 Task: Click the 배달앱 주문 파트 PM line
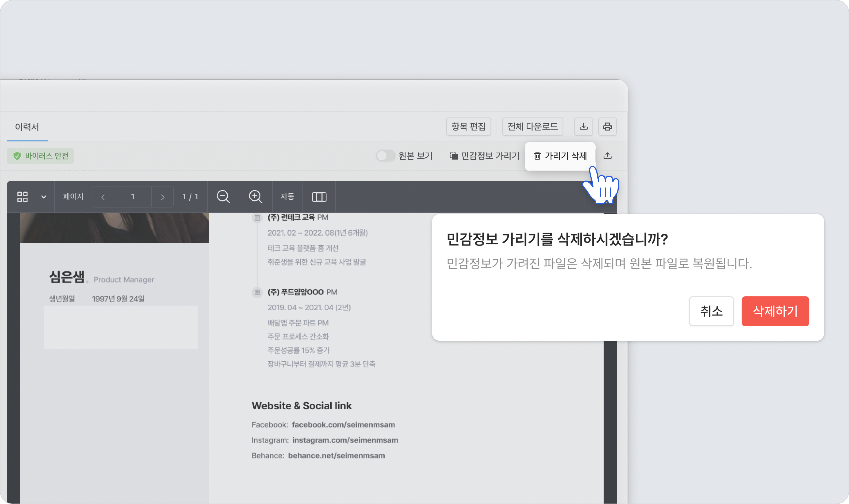(298, 323)
